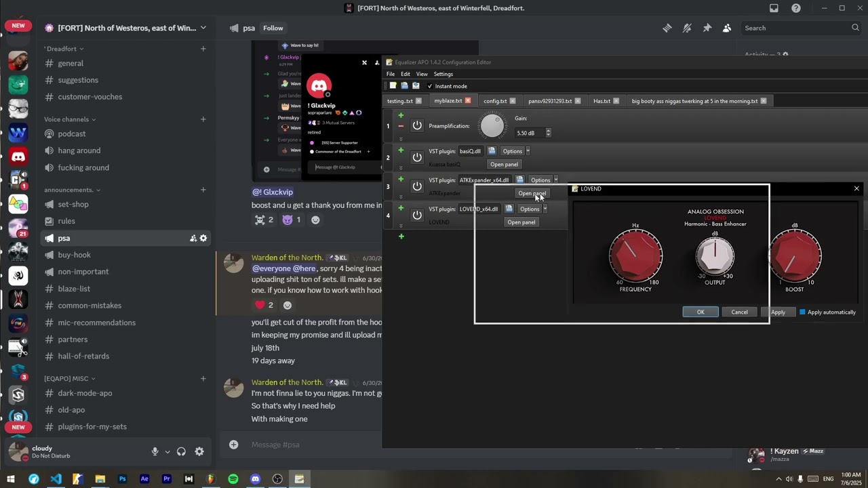The image size is (868, 488).
Task: Browse for the ATKExpander_x64.dll plugin file
Action: pyautogui.click(x=519, y=180)
